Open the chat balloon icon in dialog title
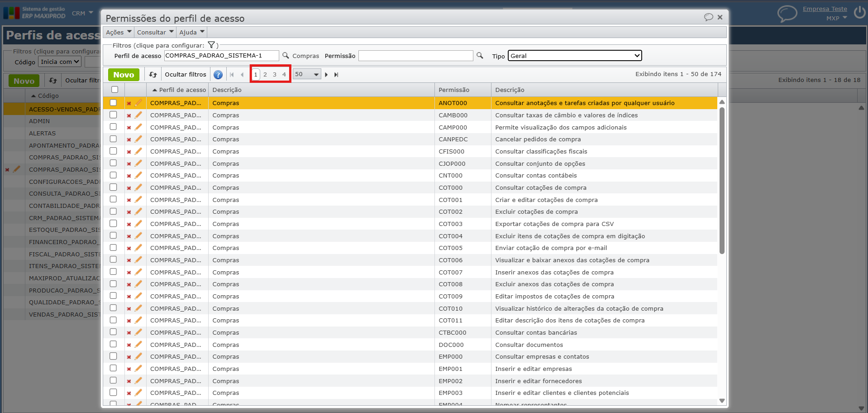The image size is (868, 413). (x=708, y=17)
